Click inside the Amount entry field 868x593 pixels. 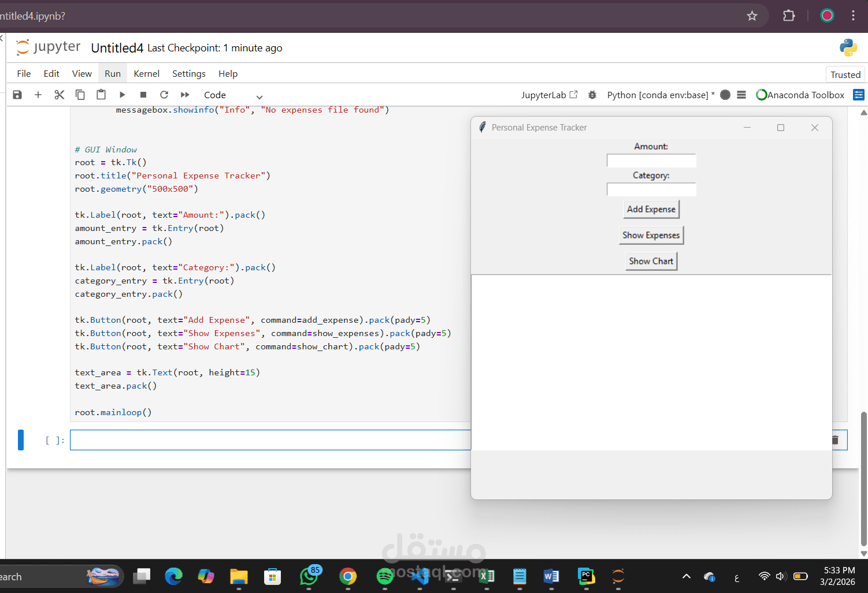[x=651, y=160]
